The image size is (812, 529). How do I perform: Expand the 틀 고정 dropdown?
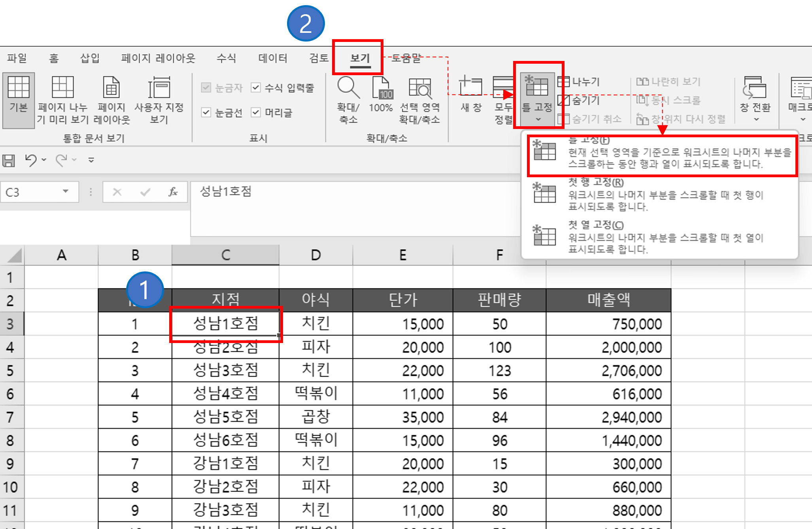(x=538, y=119)
